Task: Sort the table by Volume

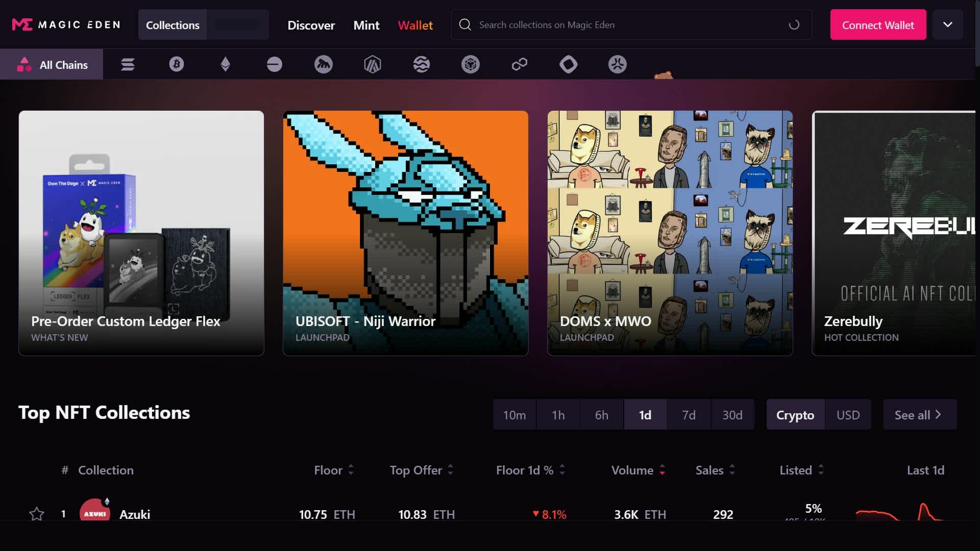Action: [638, 470]
